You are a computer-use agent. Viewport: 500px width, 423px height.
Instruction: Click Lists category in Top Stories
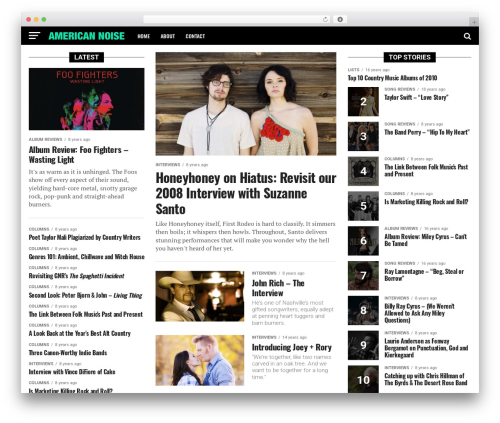[354, 70]
